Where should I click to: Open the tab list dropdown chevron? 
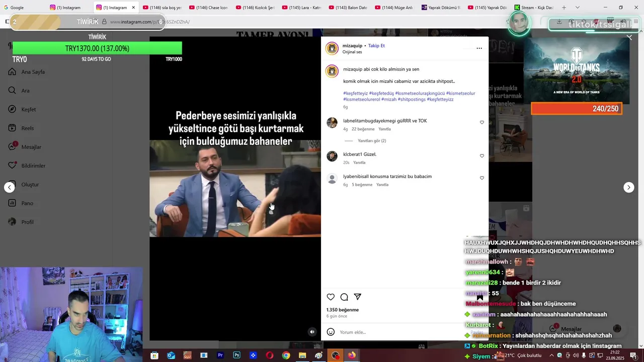click(577, 8)
